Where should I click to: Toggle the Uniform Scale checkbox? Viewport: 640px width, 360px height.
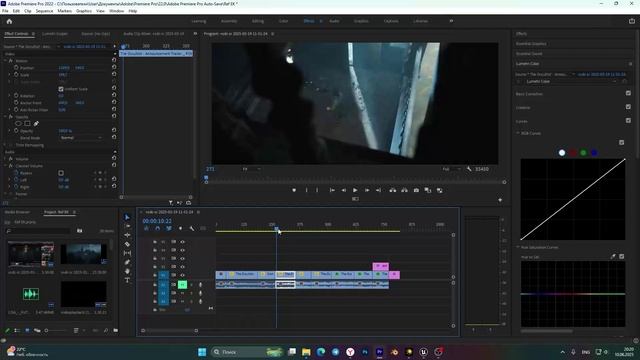click(x=61, y=89)
